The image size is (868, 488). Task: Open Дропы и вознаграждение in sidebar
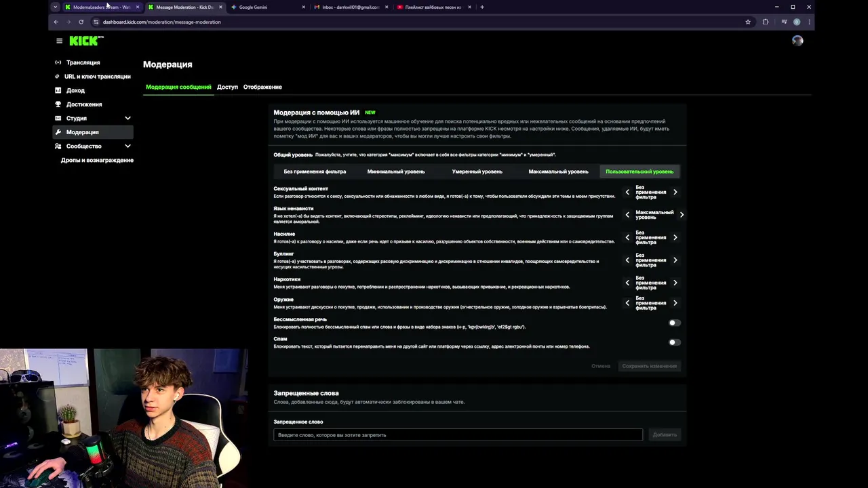97,160
